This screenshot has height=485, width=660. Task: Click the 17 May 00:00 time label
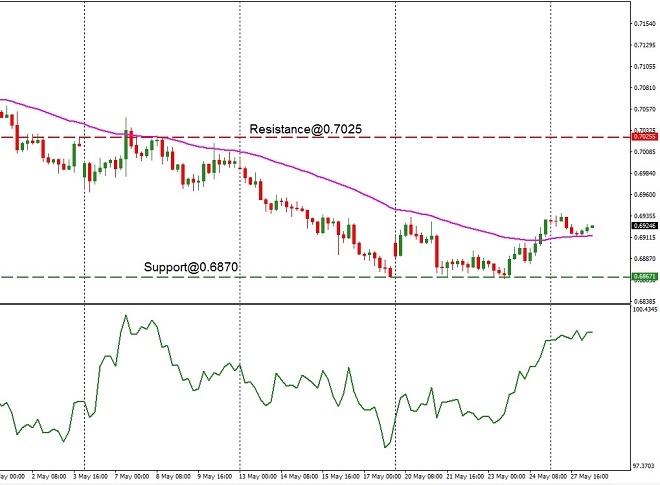pos(382,477)
